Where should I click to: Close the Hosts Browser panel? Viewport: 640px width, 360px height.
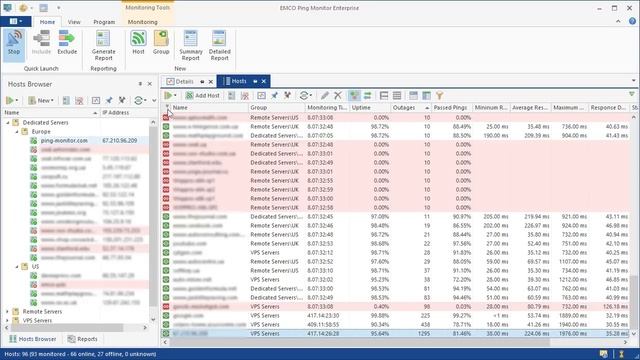pyautogui.click(x=150, y=84)
